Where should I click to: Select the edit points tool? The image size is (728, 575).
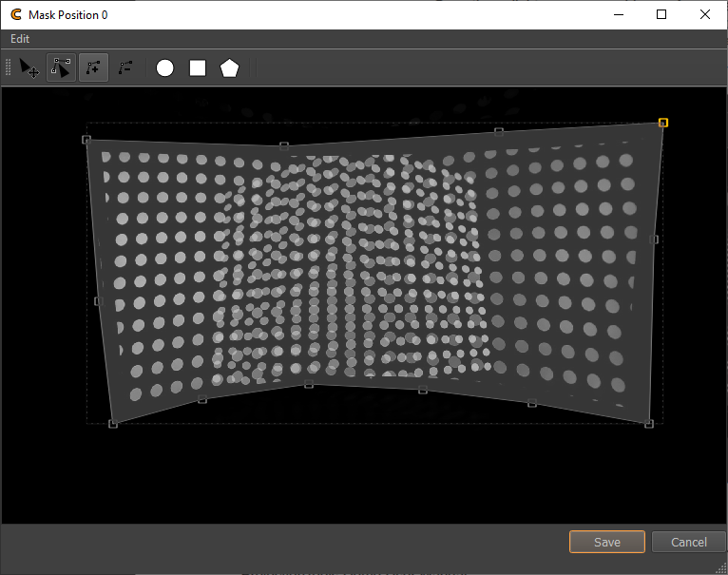click(x=61, y=68)
